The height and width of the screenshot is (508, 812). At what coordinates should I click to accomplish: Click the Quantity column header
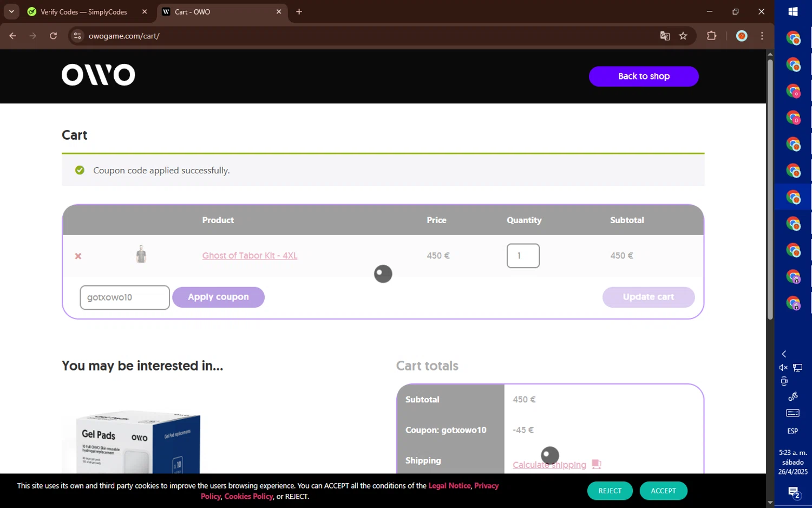[524, 220]
